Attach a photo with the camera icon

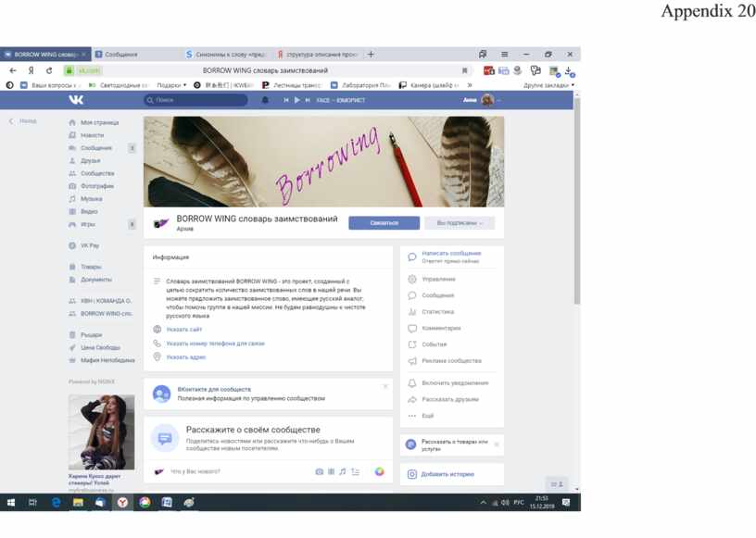click(x=320, y=471)
